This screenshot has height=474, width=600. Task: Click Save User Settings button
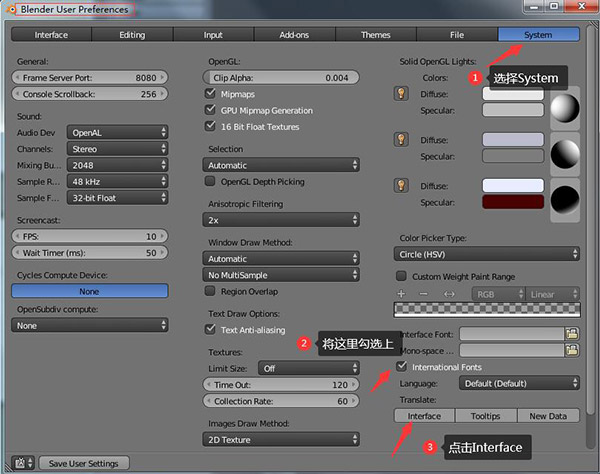[83, 463]
